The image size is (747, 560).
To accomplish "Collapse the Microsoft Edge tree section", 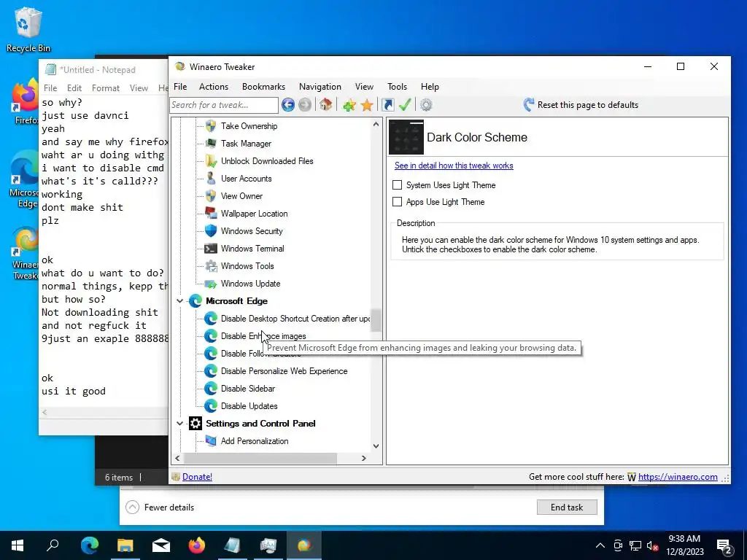I will coord(179,301).
